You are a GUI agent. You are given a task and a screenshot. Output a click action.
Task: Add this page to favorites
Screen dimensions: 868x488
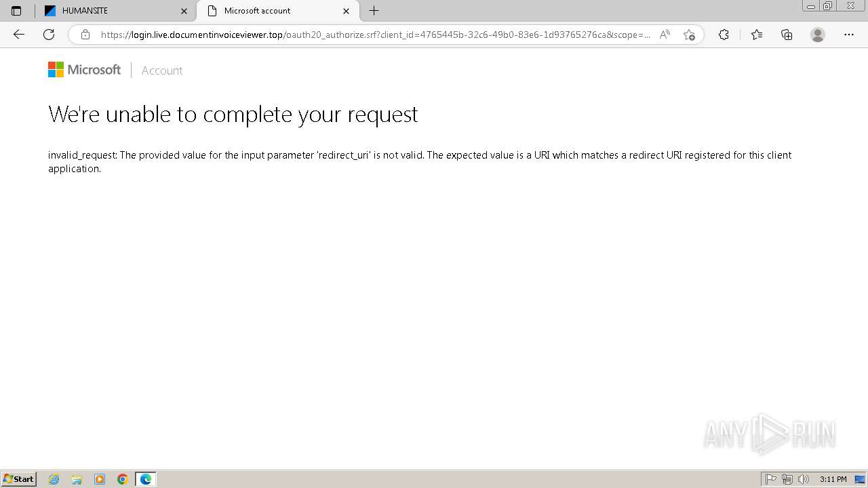tap(689, 35)
